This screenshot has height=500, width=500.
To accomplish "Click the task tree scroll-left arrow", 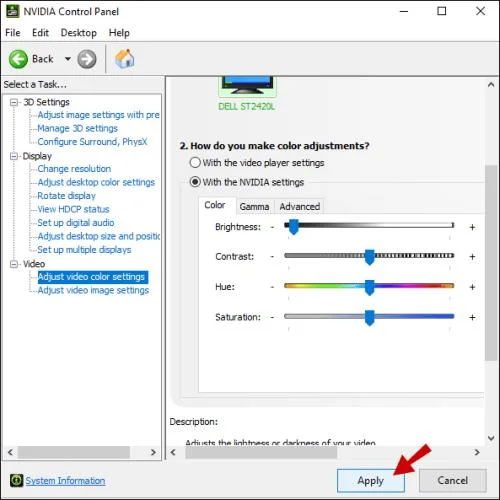I will tap(10, 452).
